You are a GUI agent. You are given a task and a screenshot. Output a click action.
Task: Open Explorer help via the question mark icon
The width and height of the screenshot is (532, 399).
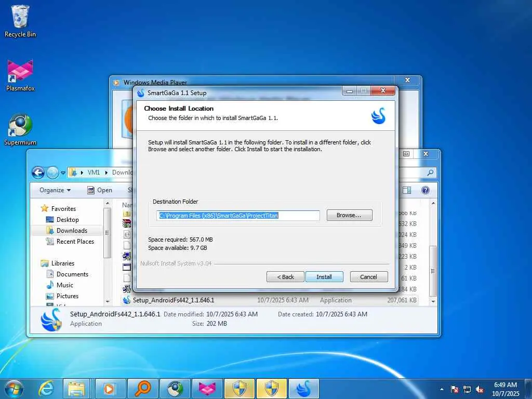(x=425, y=190)
